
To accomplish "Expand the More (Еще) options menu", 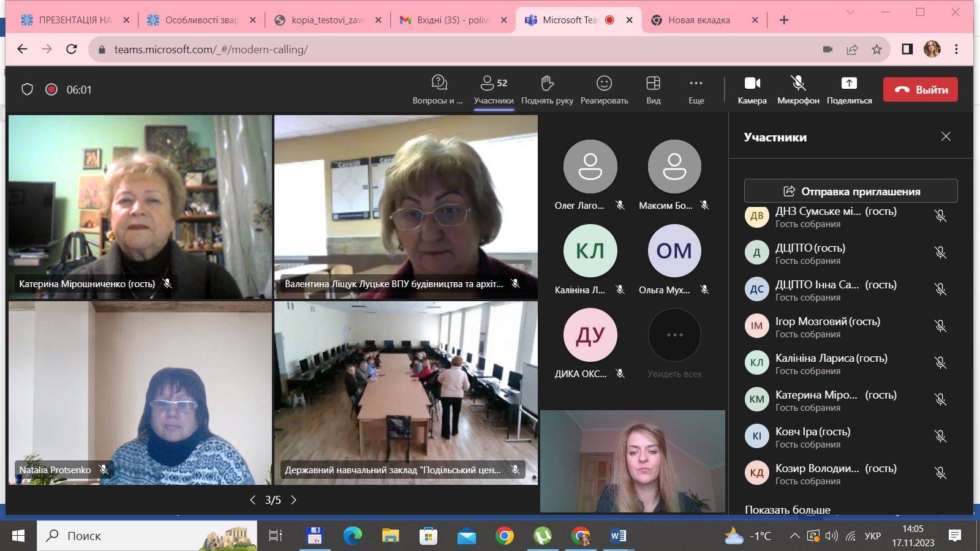I will click(x=696, y=83).
